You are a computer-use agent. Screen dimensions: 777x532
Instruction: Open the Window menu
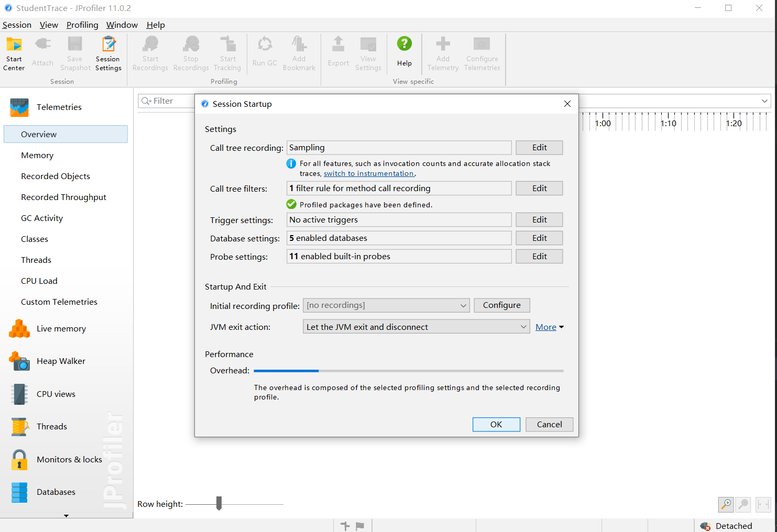122,25
